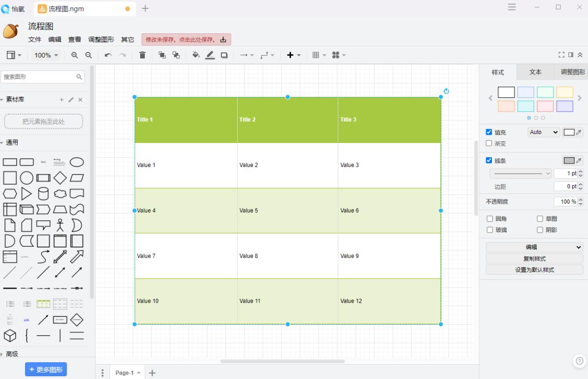Switch to the 文本 tab
This screenshot has height=379, width=588.
point(535,72)
